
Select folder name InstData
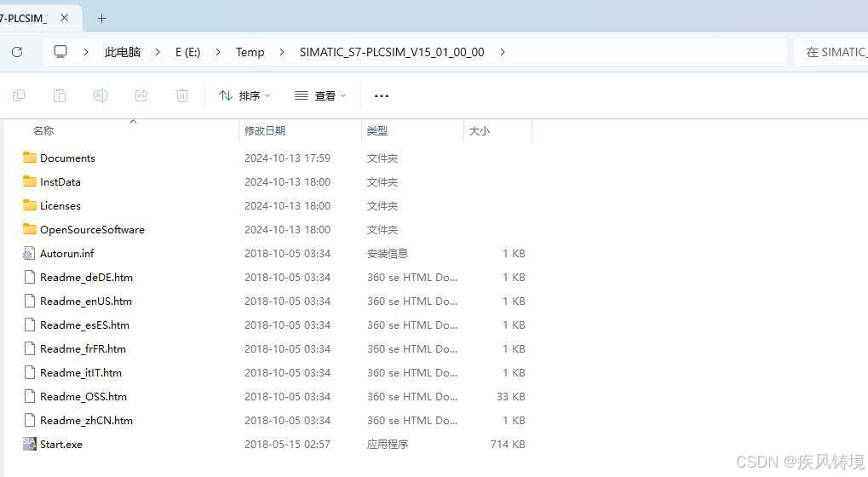click(x=60, y=181)
